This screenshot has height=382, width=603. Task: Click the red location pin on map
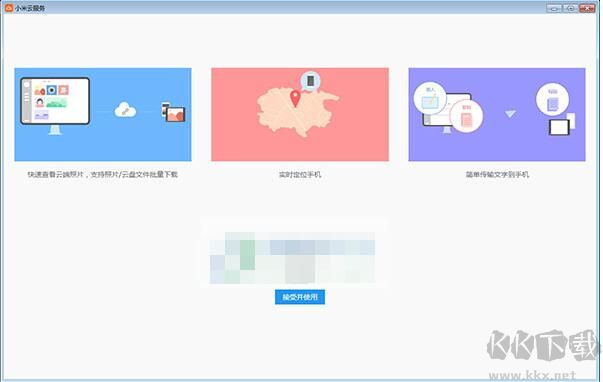[295, 98]
